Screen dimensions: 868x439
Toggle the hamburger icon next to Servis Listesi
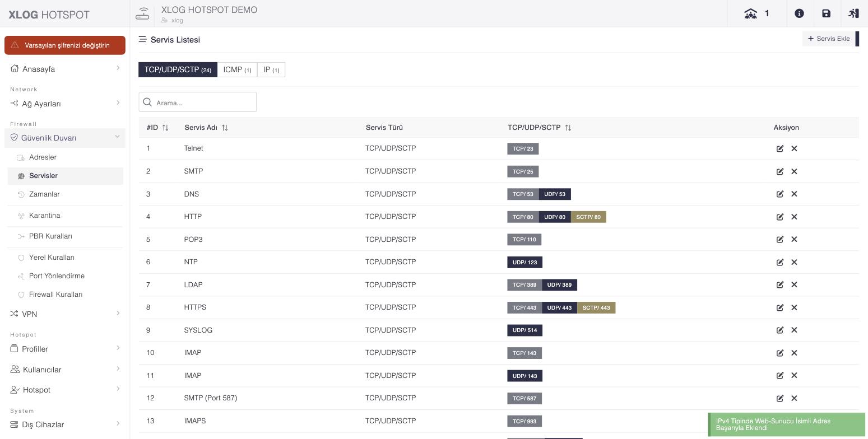point(142,39)
